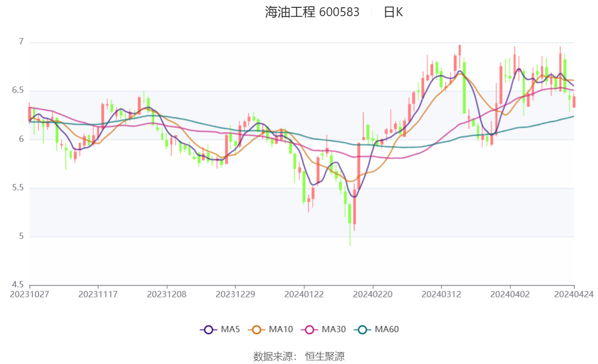Select the 20240312 x-axis date label
The image size is (598, 364).
pyautogui.click(x=441, y=294)
